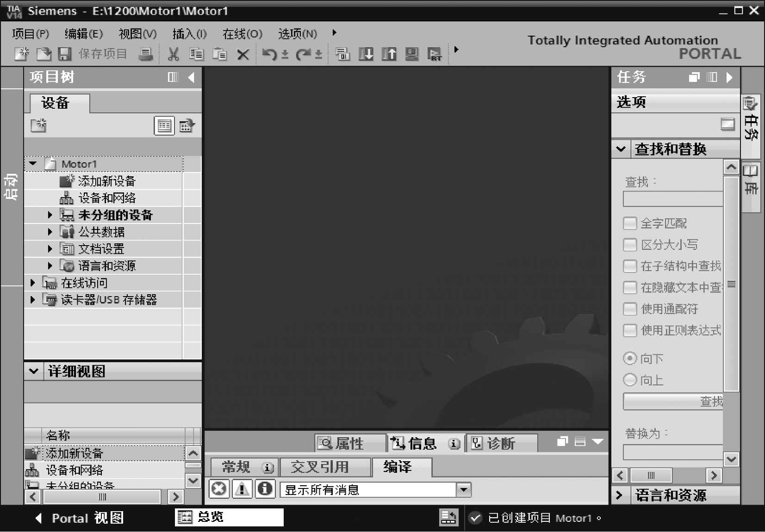Open the 插入(I) menu

[190, 34]
